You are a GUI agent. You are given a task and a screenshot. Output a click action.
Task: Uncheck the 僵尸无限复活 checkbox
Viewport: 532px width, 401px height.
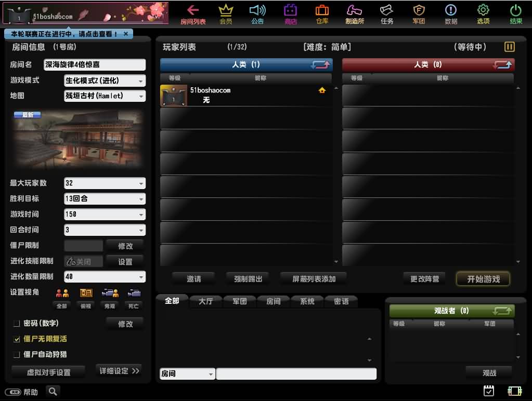pos(16,339)
